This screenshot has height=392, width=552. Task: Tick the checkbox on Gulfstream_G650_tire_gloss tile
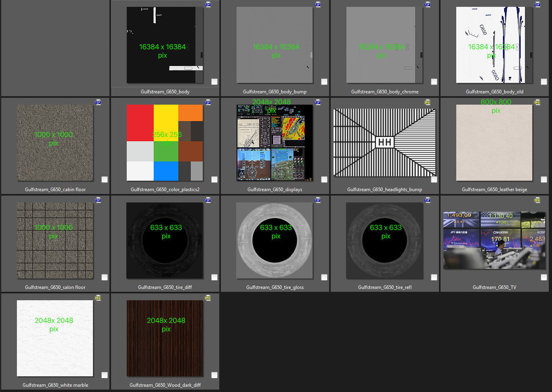tap(324, 277)
